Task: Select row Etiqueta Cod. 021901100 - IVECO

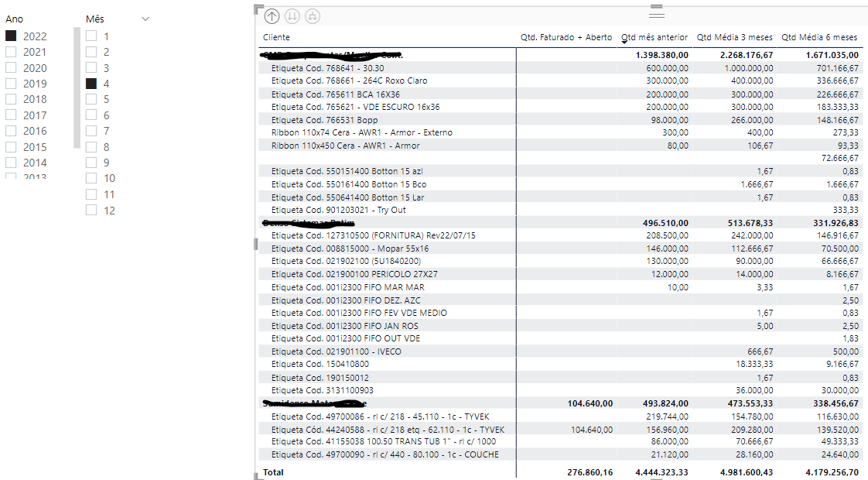Action: (559, 351)
